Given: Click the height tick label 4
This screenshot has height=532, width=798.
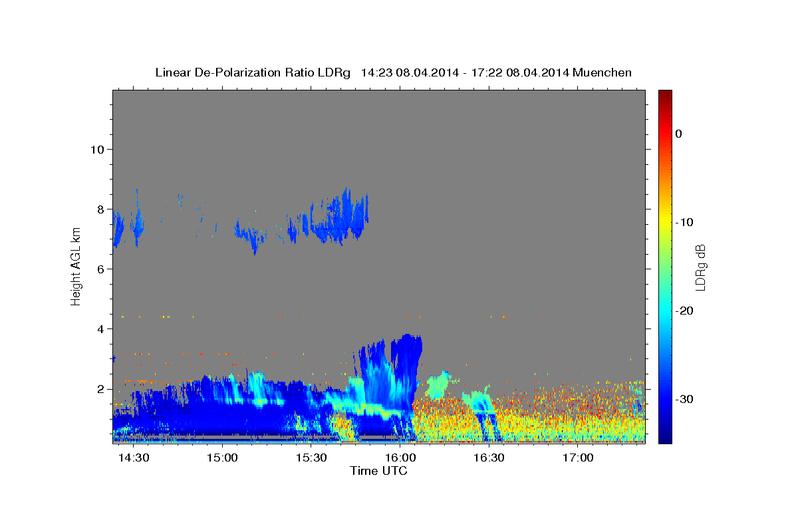Looking at the screenshot, I should pyautogui.click(x=100, y=329).
